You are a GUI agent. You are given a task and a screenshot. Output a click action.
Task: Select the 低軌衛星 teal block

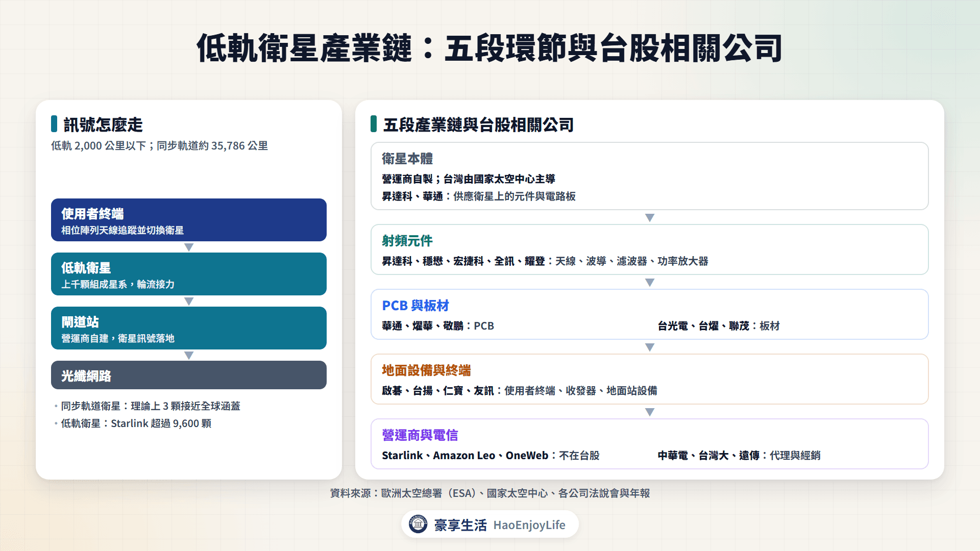(x=189, y=274)
